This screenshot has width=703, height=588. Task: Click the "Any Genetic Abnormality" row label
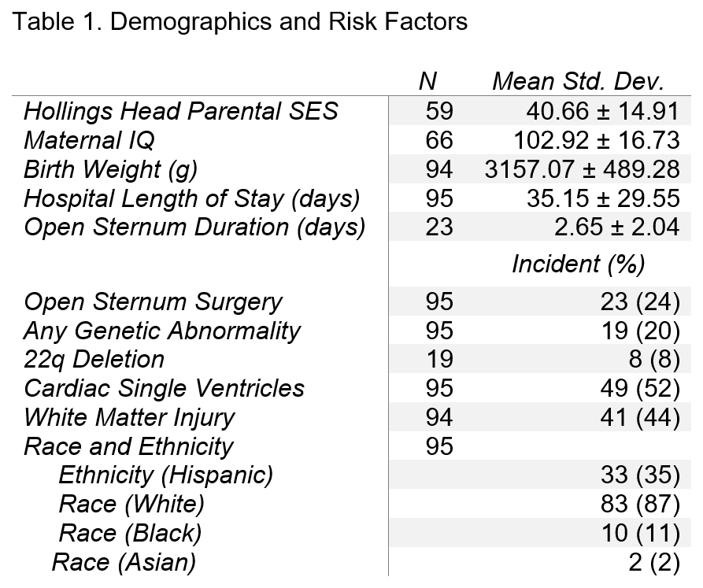pos(162,331)
